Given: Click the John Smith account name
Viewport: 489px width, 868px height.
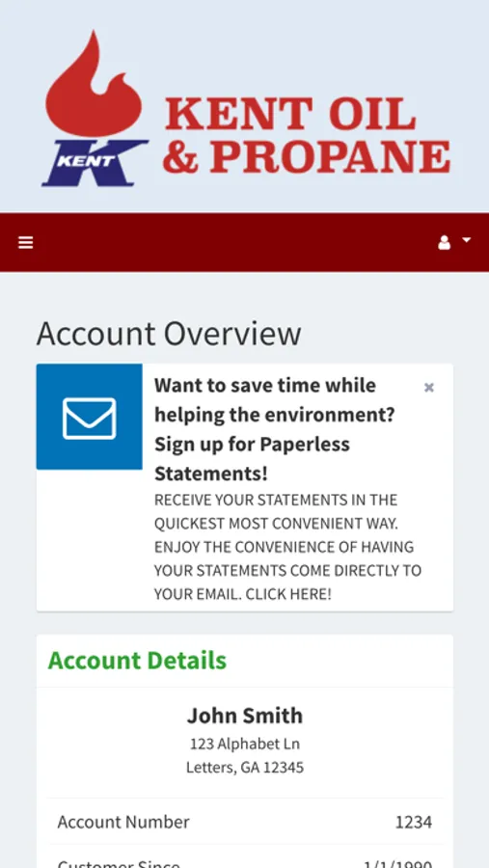Looking at the screenshot, I should pyautogui.click(x=245, y=716).
